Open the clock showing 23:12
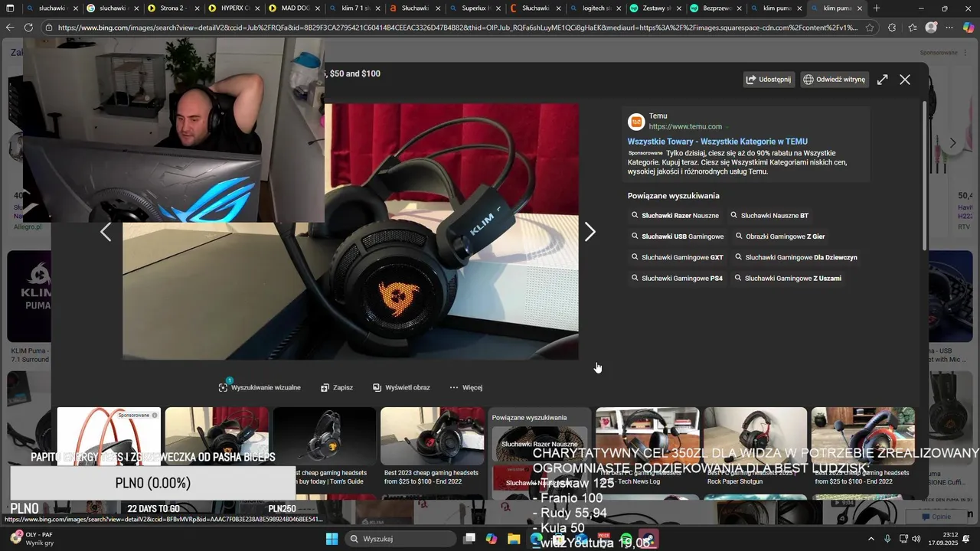Viewport: 980px width, 551px height. 944,539
